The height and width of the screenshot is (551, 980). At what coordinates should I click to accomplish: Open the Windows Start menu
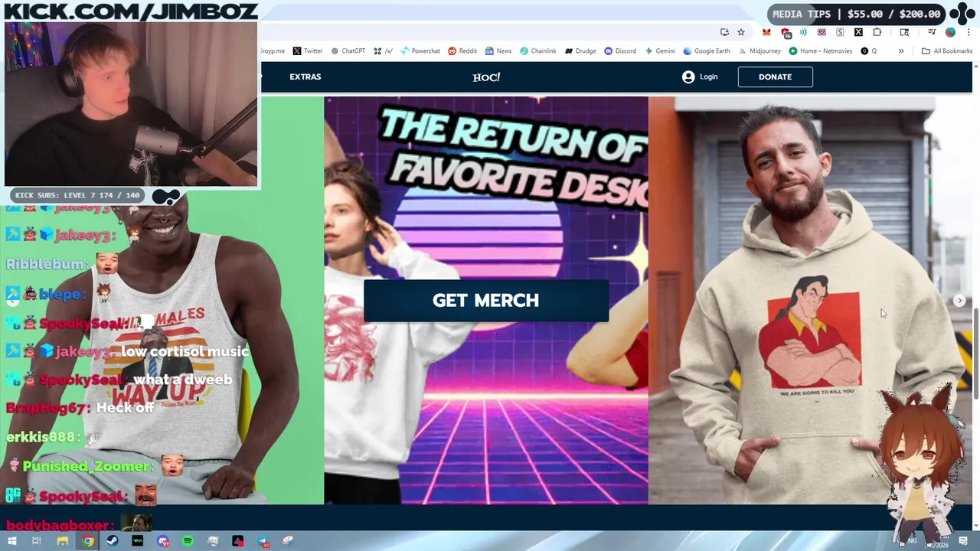[x=11, y=541]
